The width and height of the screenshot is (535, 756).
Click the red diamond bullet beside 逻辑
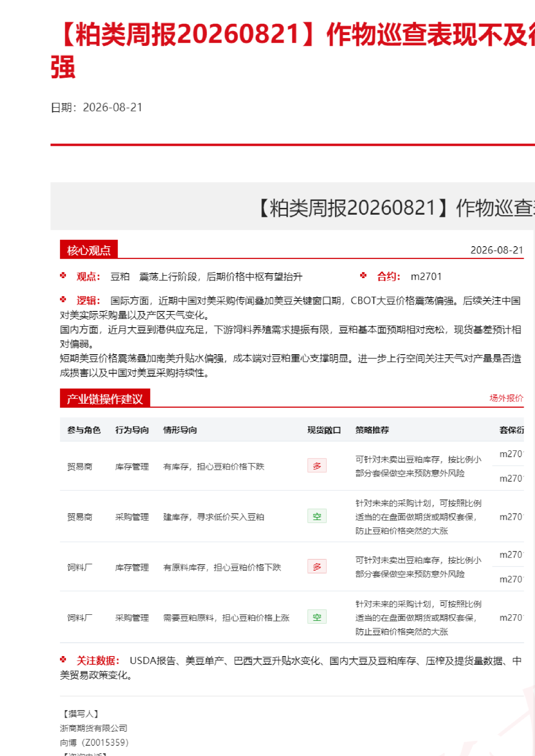[x=63, y=299]
